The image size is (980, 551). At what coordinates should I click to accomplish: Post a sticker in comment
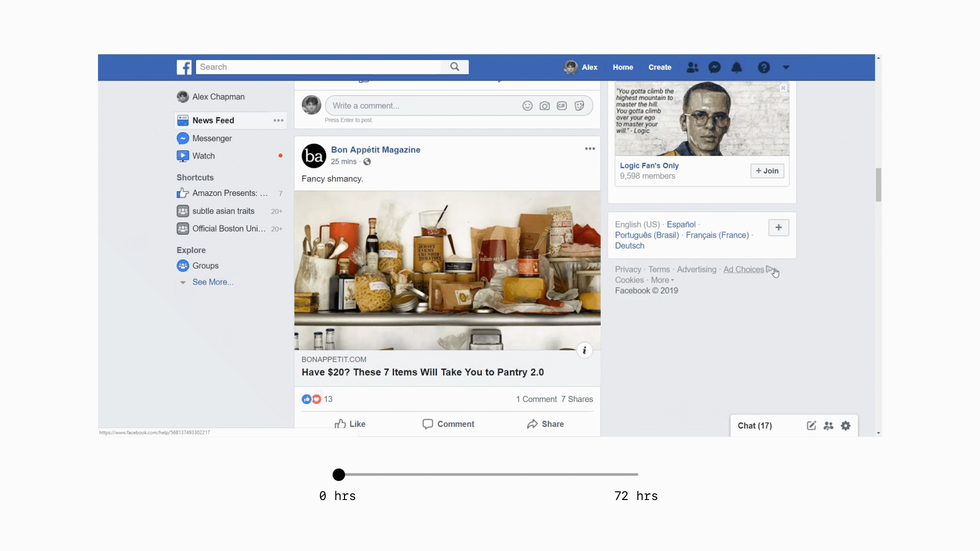point(579,106)
